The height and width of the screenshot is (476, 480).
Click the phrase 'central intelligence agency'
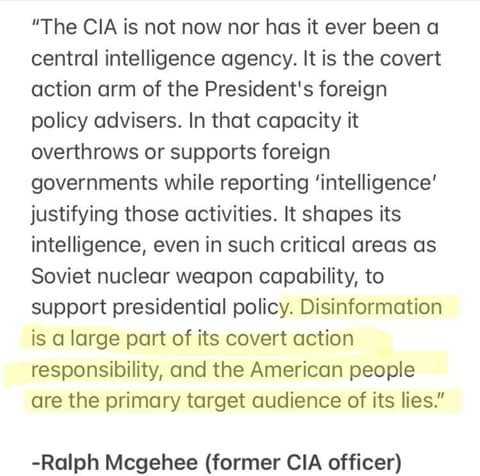point(161,59)
